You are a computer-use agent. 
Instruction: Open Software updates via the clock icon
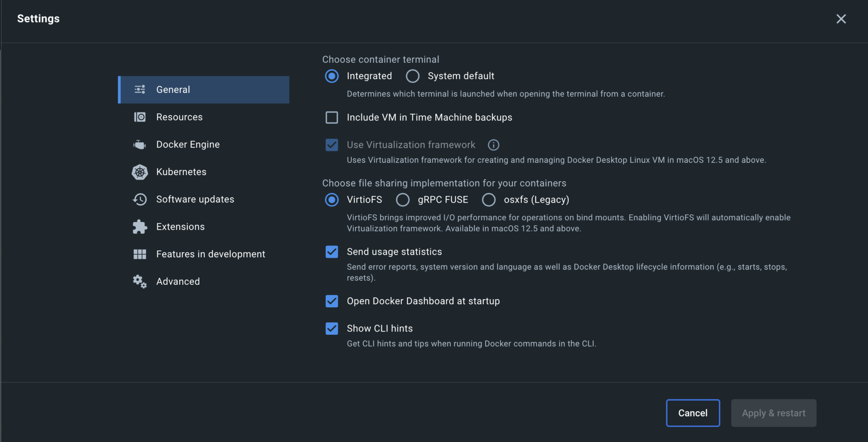click(140, 199)
